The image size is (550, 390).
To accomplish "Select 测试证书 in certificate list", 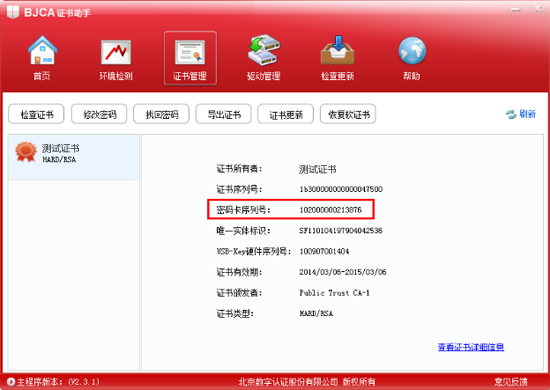I will click(74, 157).
